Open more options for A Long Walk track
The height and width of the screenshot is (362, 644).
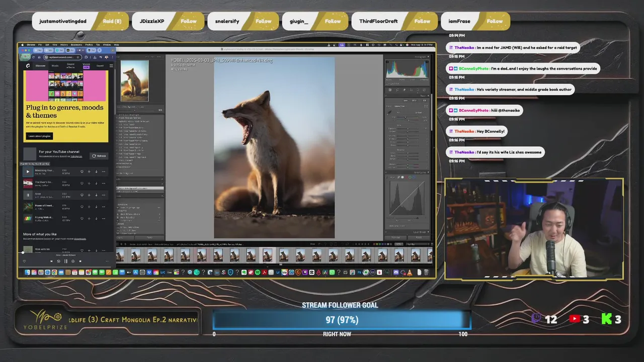click(x=104, y=218)
